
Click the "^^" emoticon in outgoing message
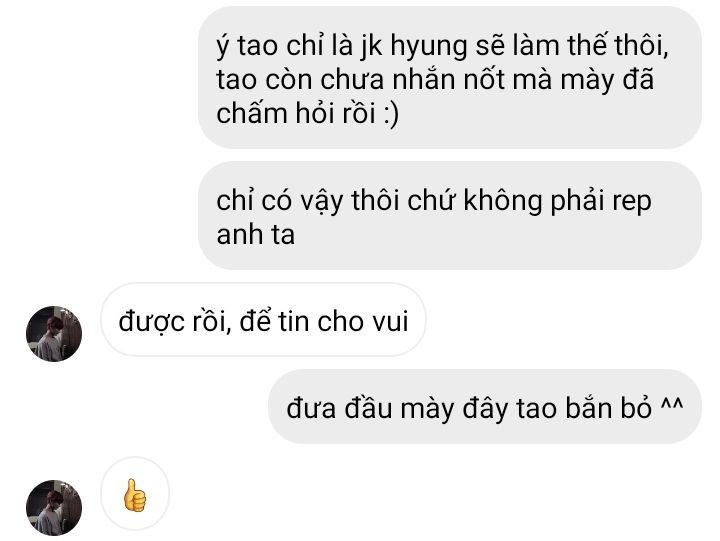tap(672, 404)
